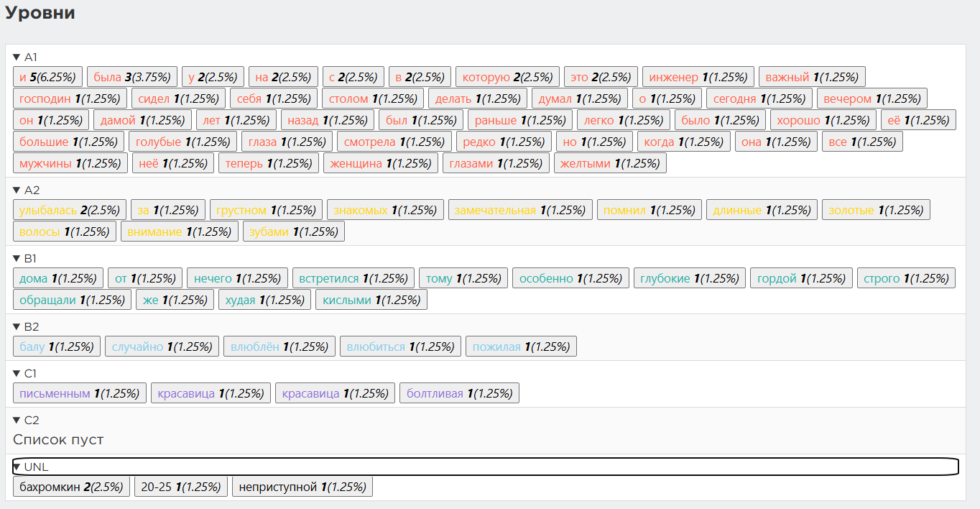This screenshot has height=509, width=980.
Task: Collapse the A1 level section
Action: 25,57
